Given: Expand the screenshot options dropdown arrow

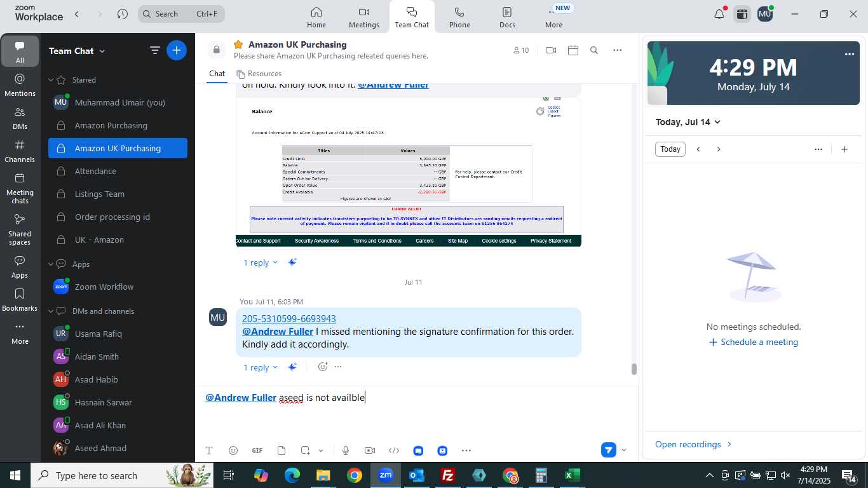Looking at the screenshot, I should (321, 451).
